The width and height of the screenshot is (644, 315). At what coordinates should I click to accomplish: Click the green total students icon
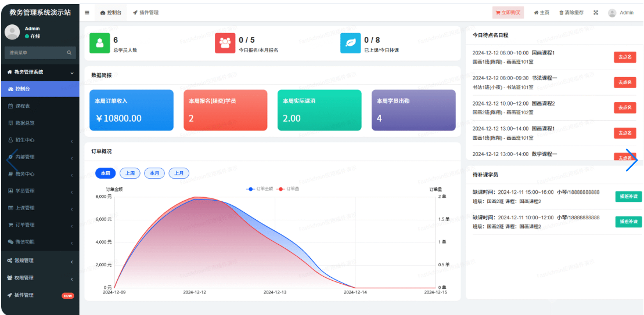click(99, 44)
